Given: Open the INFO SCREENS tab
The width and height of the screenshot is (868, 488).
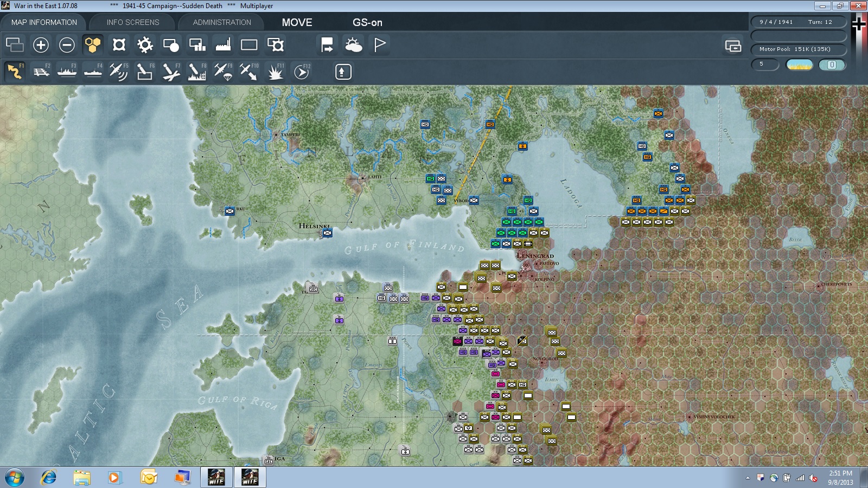Looking at the screenshot, I should (133, 22).
